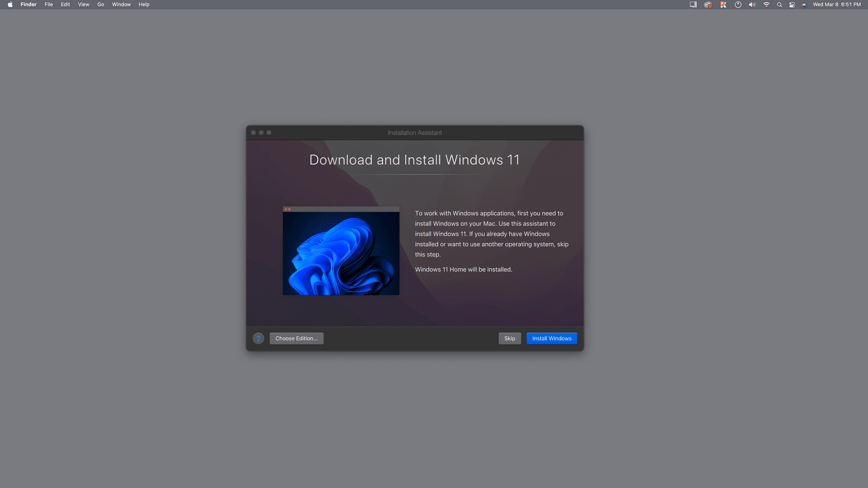The width and height of the screenshot is (868, 488).
Task: Open the View menu
Action: [83, 5]
